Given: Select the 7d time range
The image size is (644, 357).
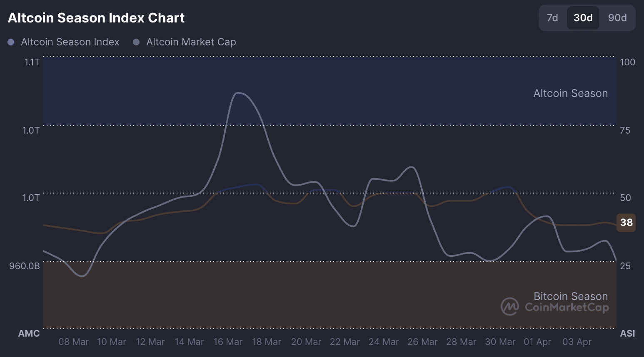Looking at the screenshot, I should (552, 18).
